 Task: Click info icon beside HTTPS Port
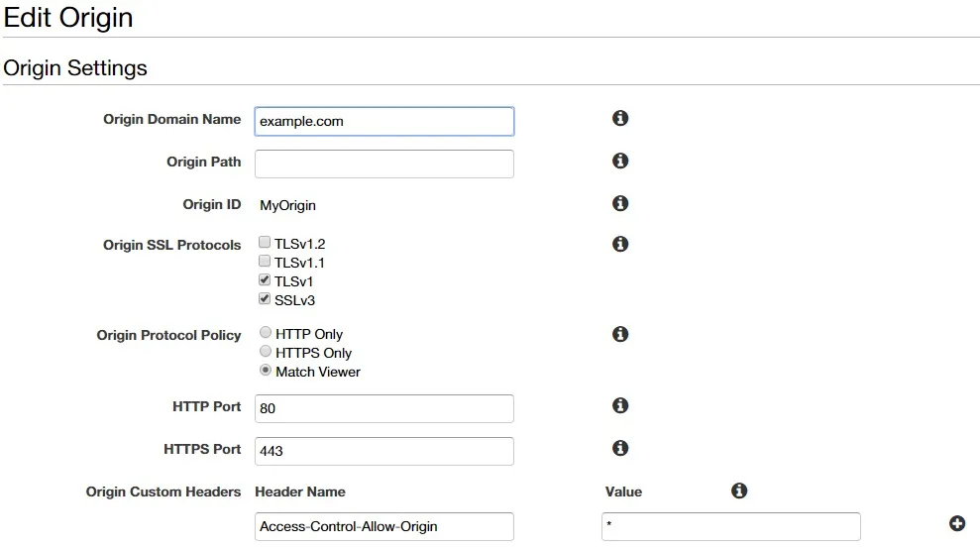[x=620, y=448]
